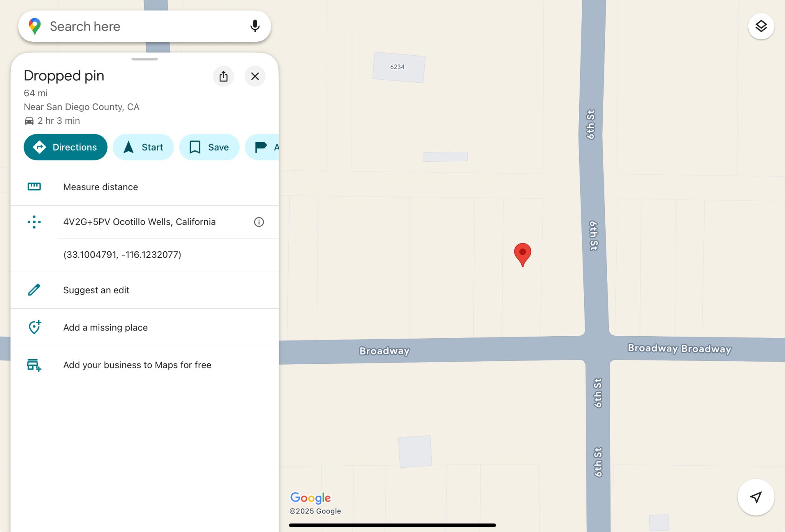The height and width of the screenshot is (532, 785).
Task: Copy the 4V2G+5PV plus code row
Action: tap(145, 222)
